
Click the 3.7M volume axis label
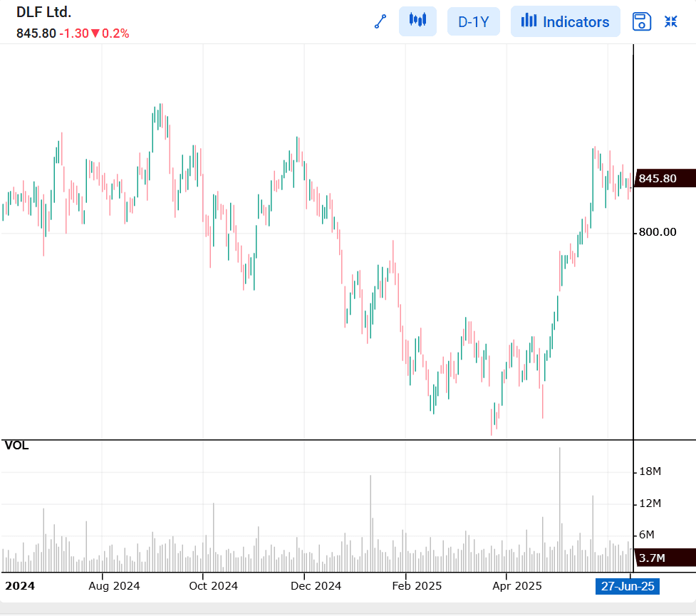click(x=665, y=558)
